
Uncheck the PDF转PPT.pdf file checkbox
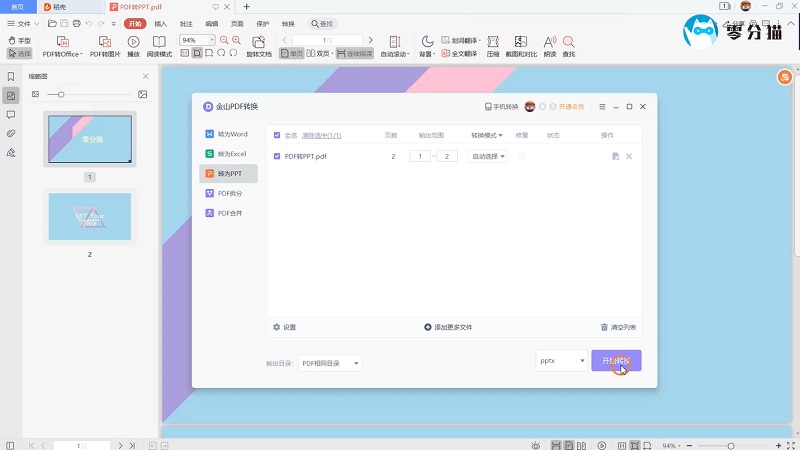[x=277, y=156]
